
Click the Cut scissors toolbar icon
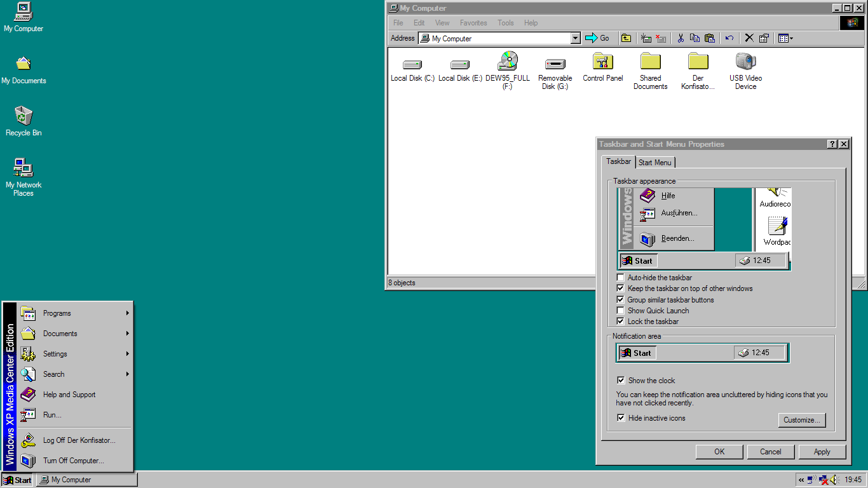(x=680, y=38)
